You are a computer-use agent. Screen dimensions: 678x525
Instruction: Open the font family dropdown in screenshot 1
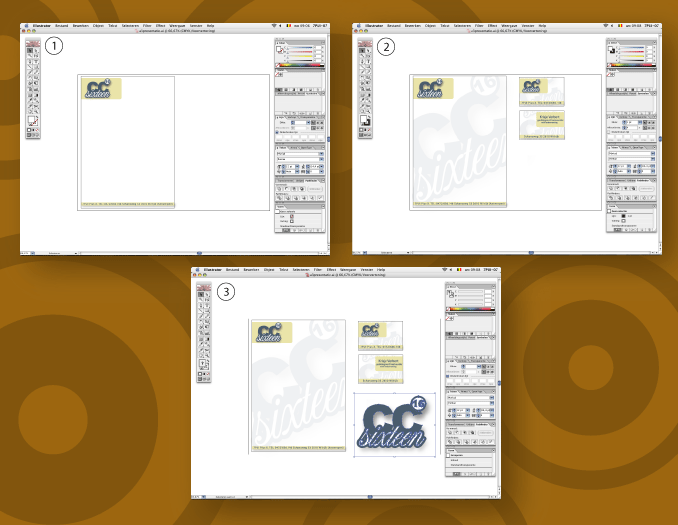[299, 152]
